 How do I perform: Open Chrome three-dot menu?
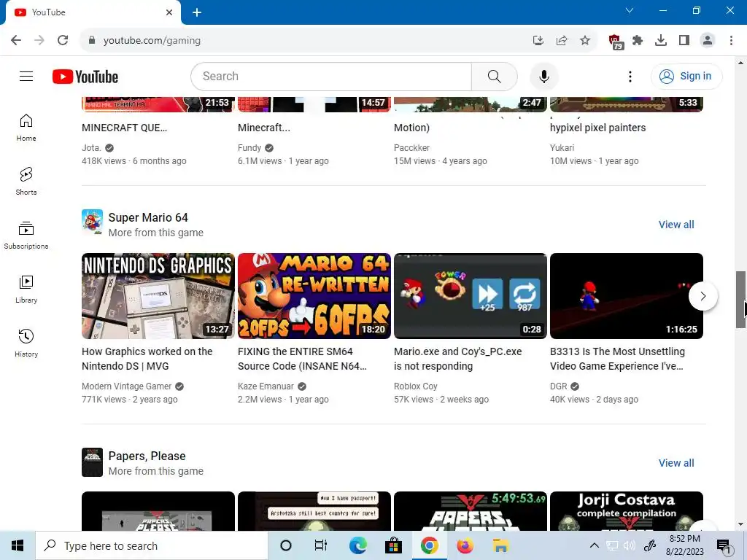pos(731,41)
